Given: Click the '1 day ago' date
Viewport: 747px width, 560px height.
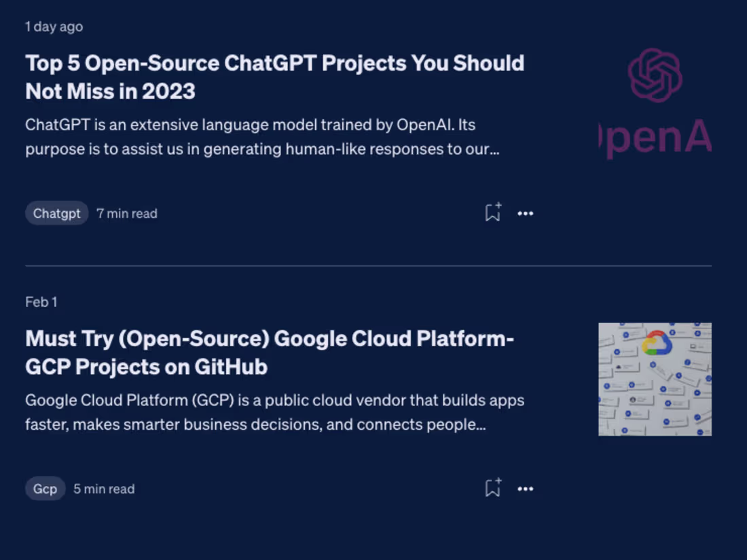Looking at the screenshot, I should tap(54, 26).
